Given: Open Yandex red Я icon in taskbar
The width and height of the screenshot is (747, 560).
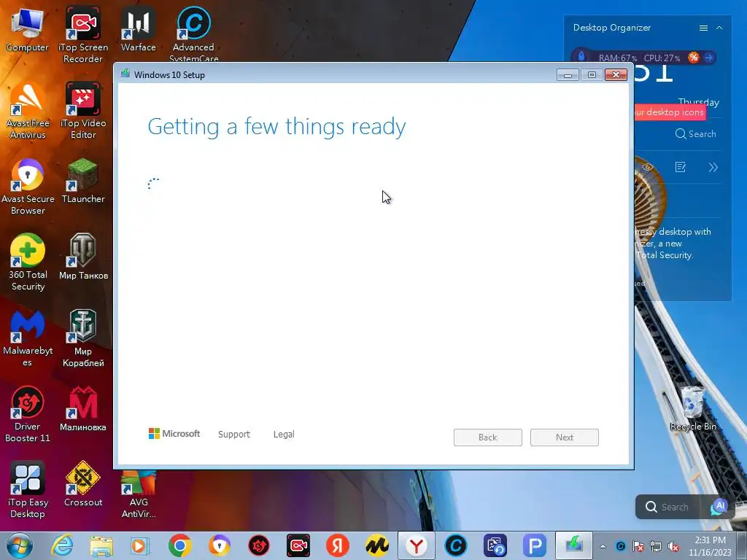Looking at the screenshot, I should click(338, 545).
